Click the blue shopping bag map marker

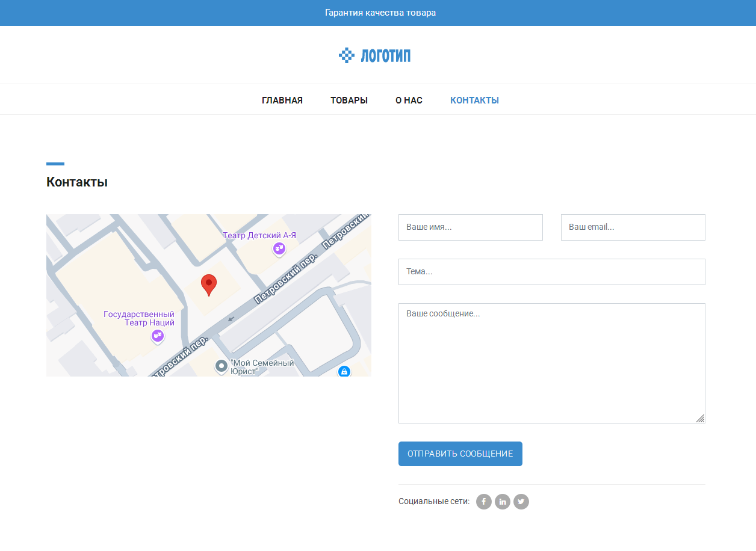point(344,371)
